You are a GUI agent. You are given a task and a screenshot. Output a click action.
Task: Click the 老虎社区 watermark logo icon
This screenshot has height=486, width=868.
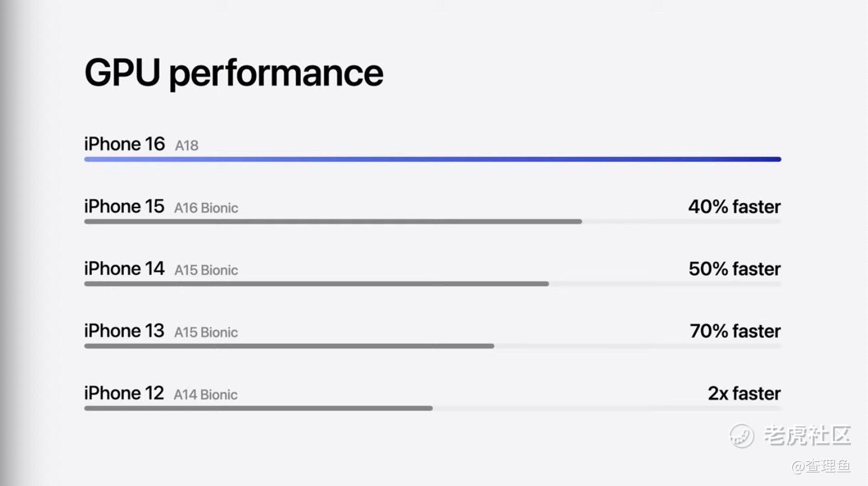pos(741,436)
